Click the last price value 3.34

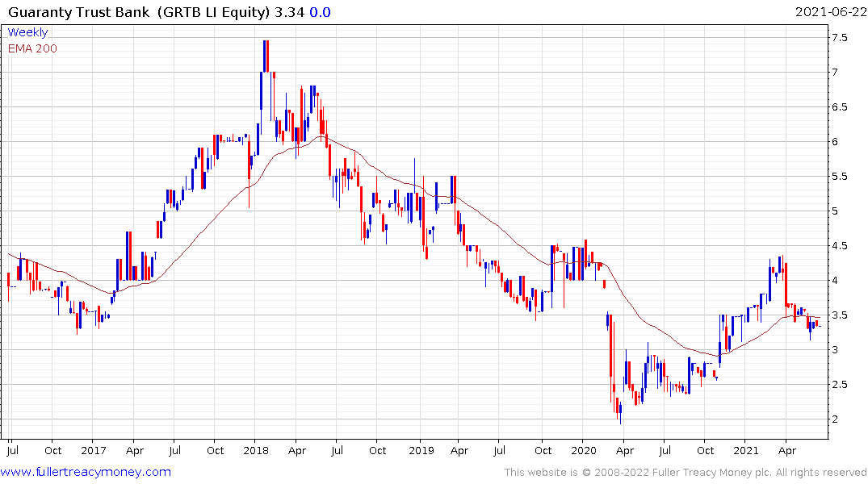click(290, 12)
